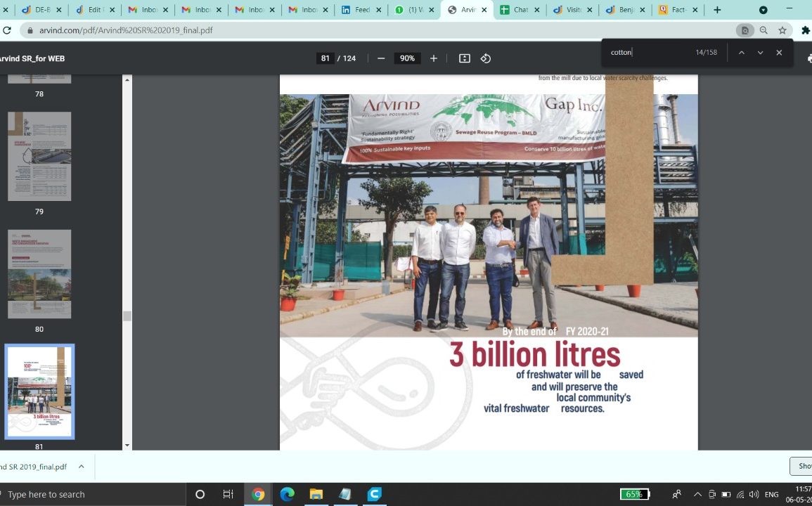This screenshot has width=812, height=506.
Task: Switch to the Benj tab
Action: coord(626,10)
